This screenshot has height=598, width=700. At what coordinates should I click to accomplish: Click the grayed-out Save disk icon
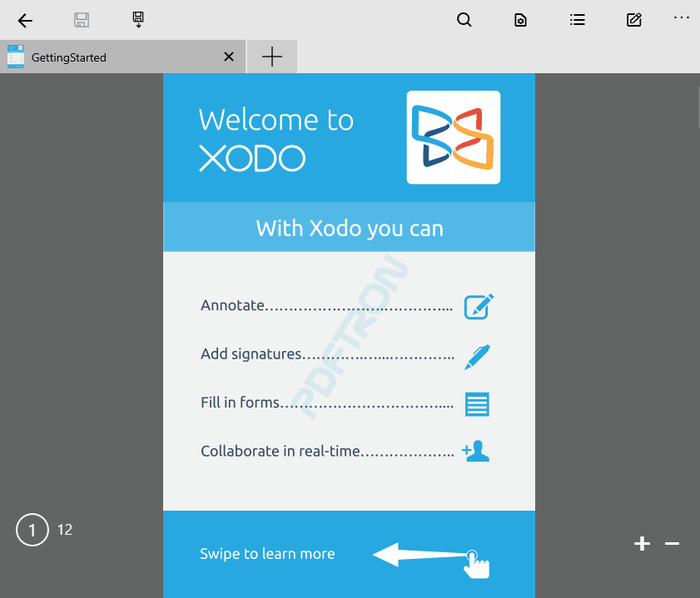pyautogui.click(x=82, y=20)
